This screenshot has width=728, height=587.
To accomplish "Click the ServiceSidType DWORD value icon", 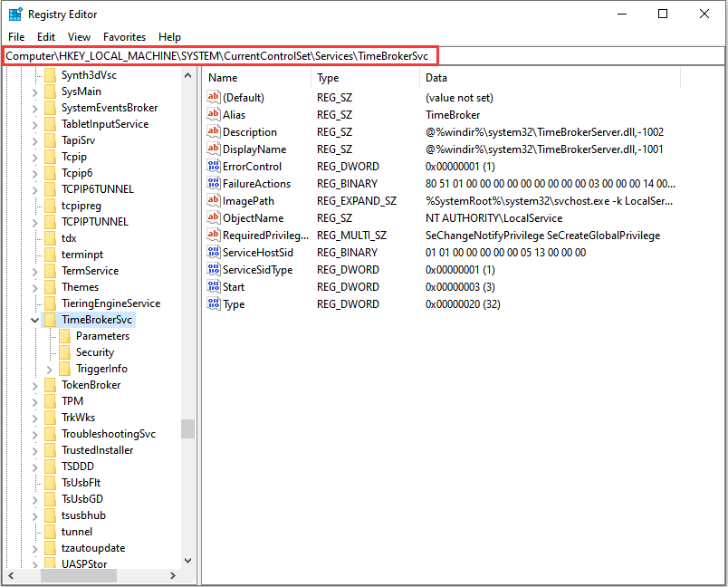I will pos(214,269).
